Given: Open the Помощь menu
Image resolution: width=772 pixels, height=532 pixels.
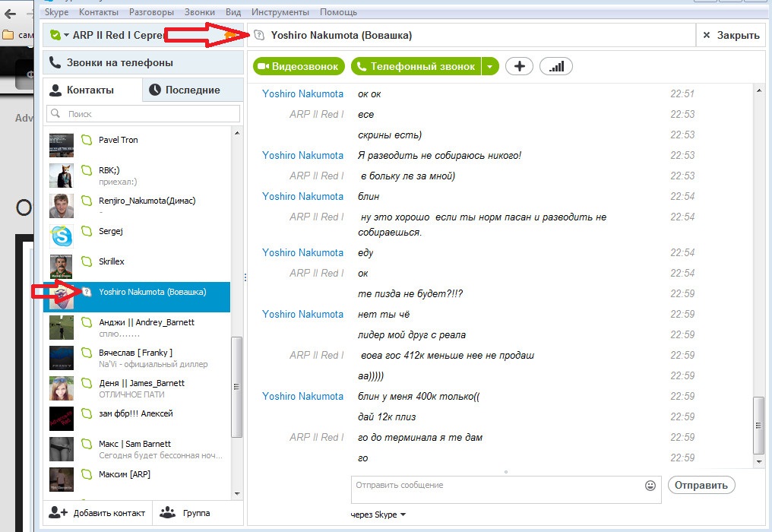Looking at the screenshot, I should click(338, 12).
